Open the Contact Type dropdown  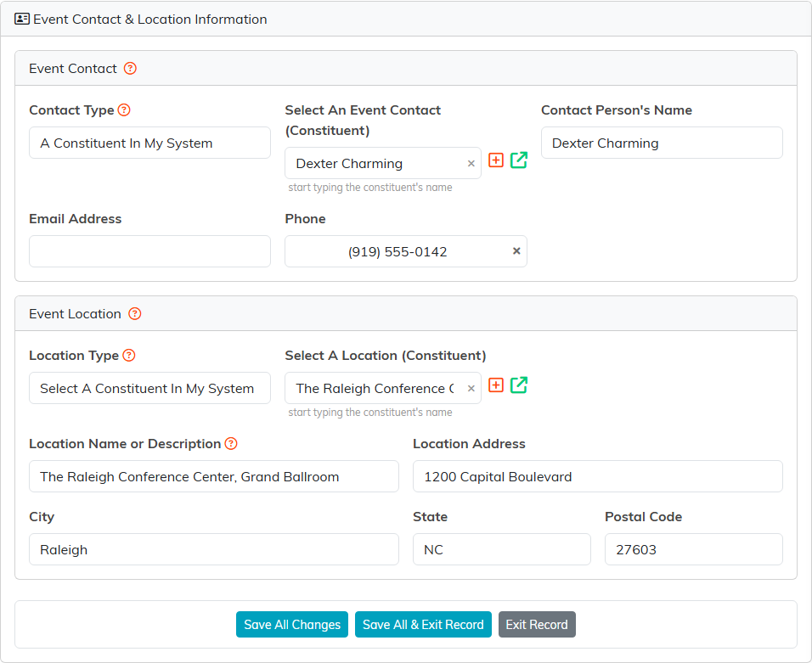tap(149, 143)
